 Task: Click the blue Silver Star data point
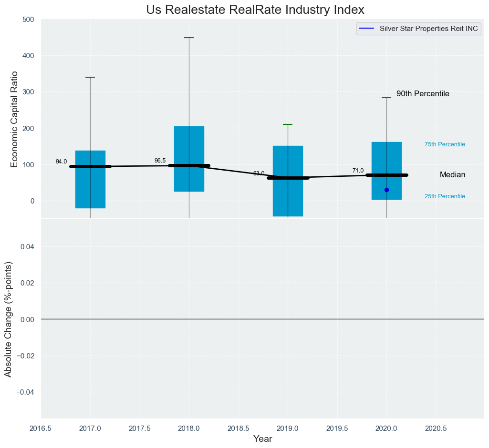point(386,190)
